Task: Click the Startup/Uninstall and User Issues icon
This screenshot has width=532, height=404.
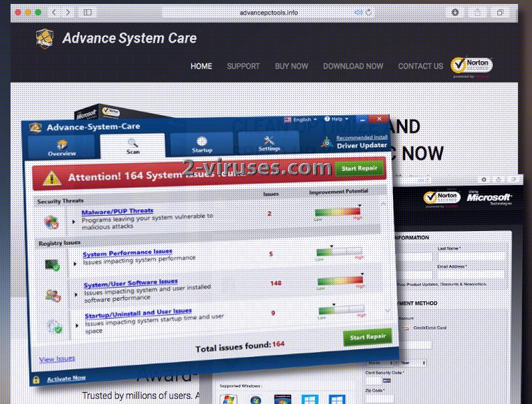Action: point(55,327)
